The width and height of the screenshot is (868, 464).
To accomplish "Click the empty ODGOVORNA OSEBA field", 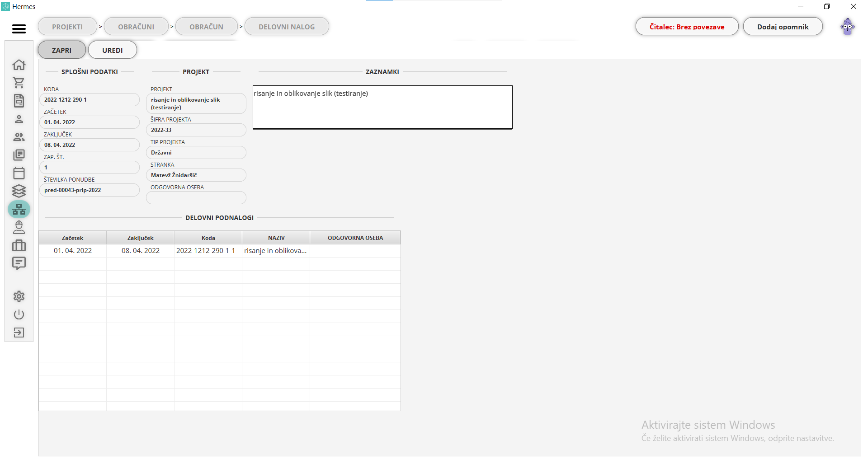I will [x=196, y=198].
